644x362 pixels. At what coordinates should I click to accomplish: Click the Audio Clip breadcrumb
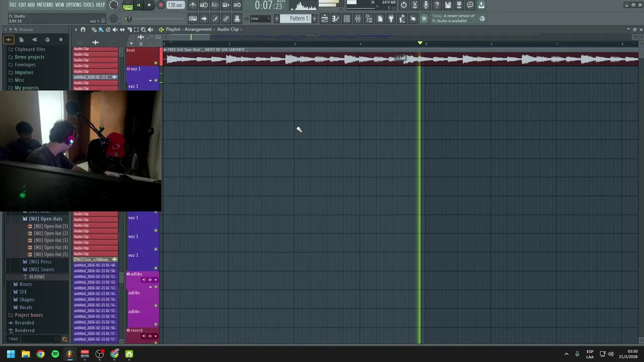click(x=228, y=29)
